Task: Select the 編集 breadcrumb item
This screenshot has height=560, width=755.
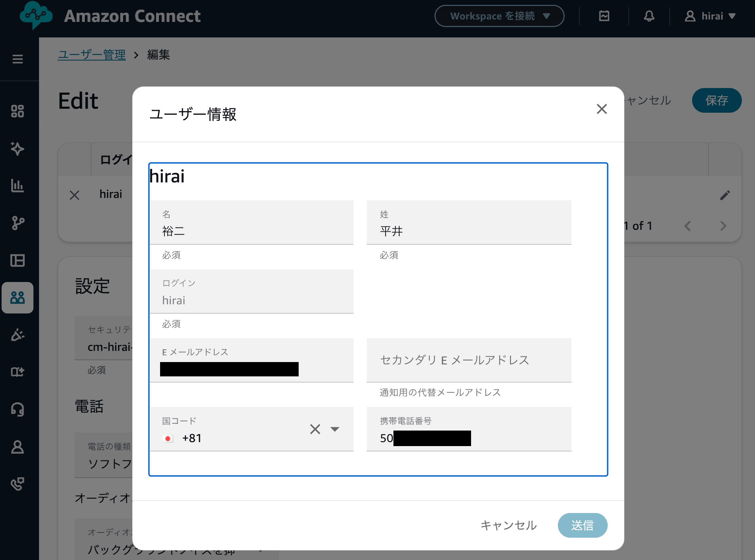Action: [158, 55]
